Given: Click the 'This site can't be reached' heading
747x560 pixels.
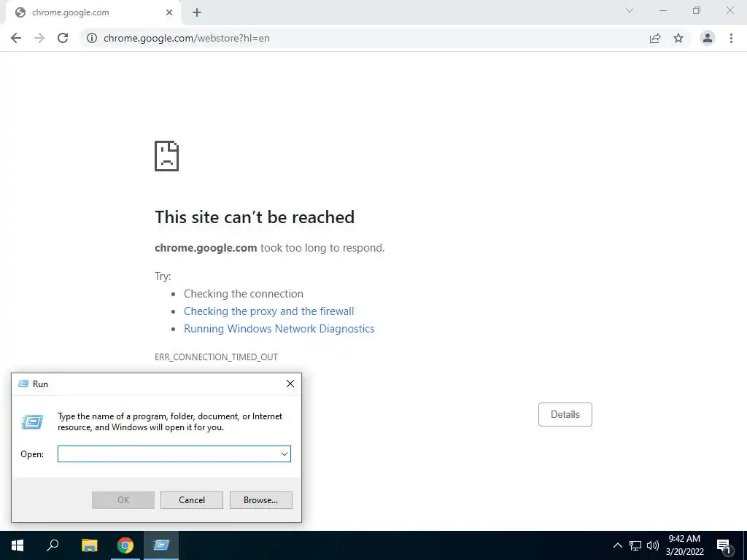Looking at the screenshot, I should (x=255, y=217).
